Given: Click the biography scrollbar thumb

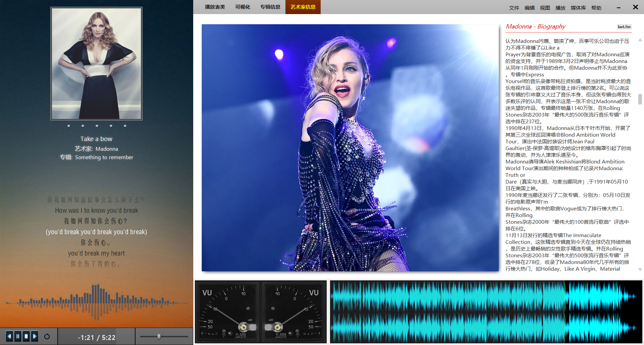Looking at the screenshot, I should coord(640,99).
